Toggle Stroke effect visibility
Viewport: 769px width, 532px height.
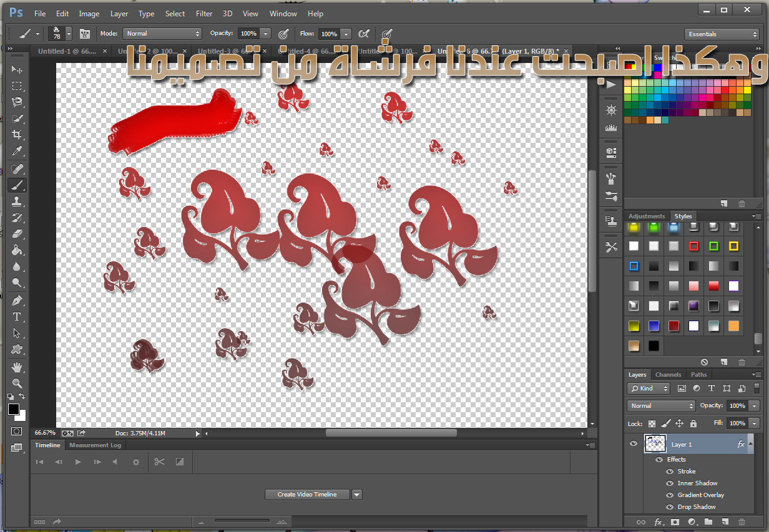(x=670, y=472)
